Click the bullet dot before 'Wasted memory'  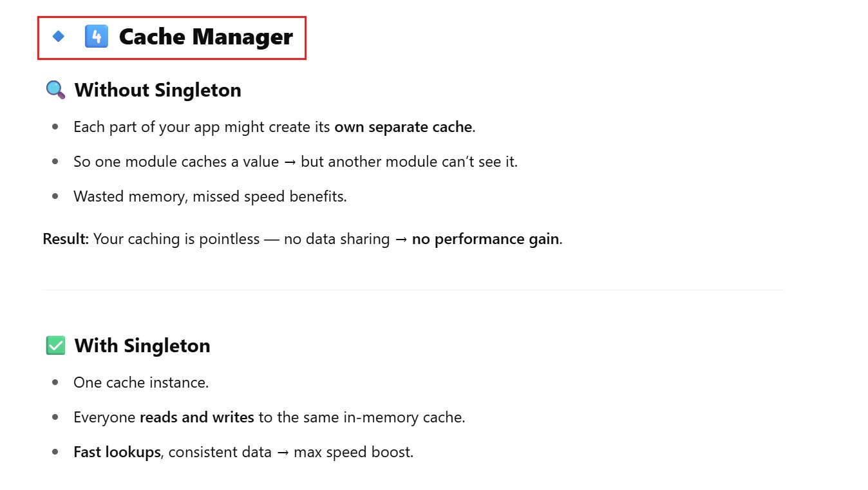(x=55, y=196)
